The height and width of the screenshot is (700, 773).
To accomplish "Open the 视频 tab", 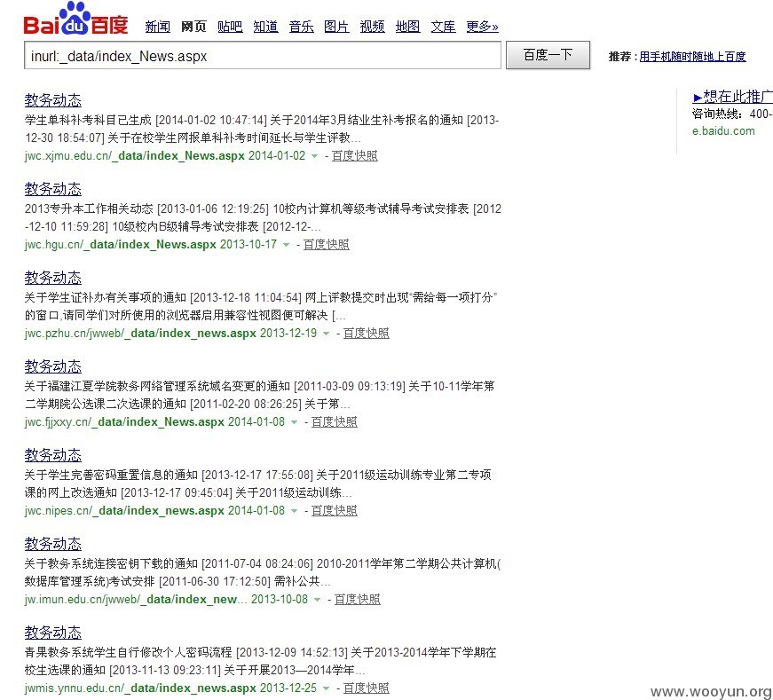I will [372, 26].
